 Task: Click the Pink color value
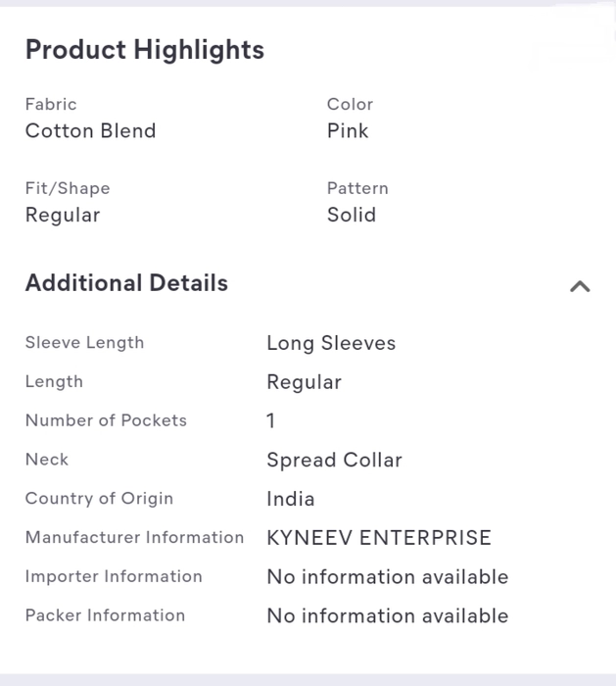pyautogui.click(x=348, y=130)
